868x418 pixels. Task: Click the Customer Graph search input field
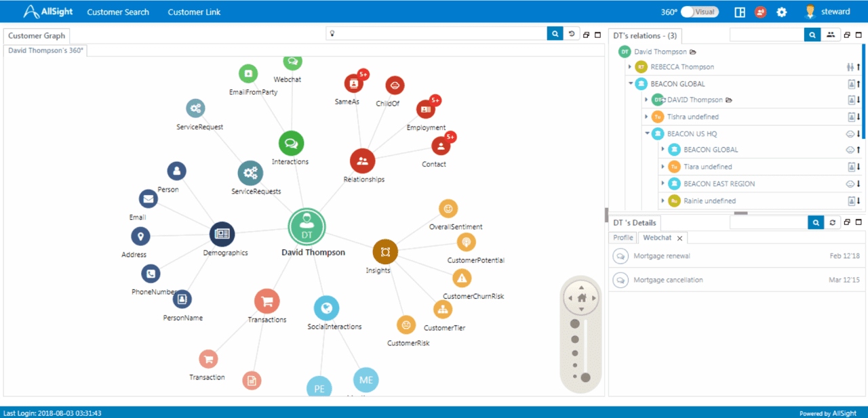(441, 34)
